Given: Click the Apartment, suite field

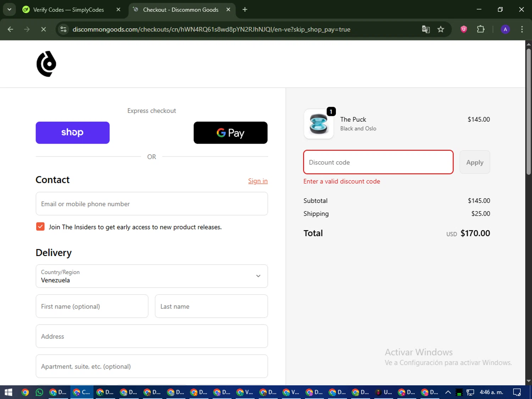Looking at the screenshot, I should tap(152, 366).
